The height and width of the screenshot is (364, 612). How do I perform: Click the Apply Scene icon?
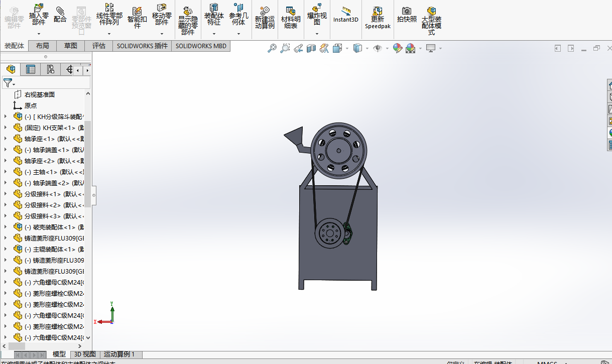tap(411, 48)
